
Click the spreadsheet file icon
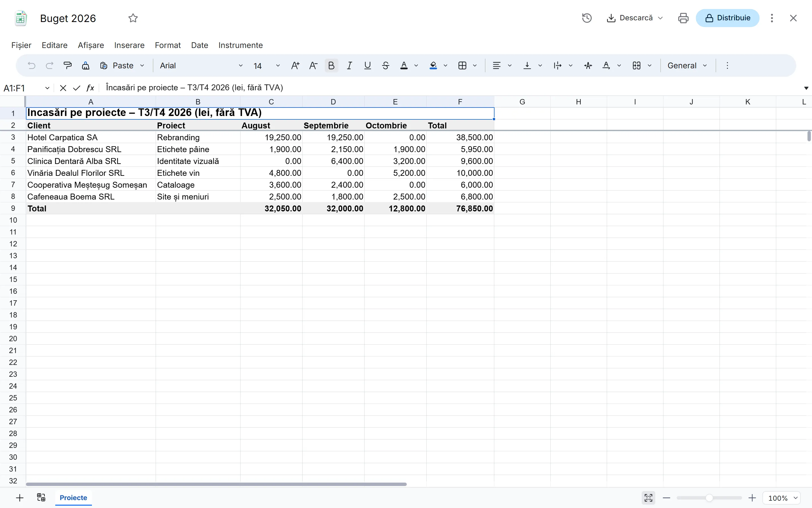[x=21, y=18]
